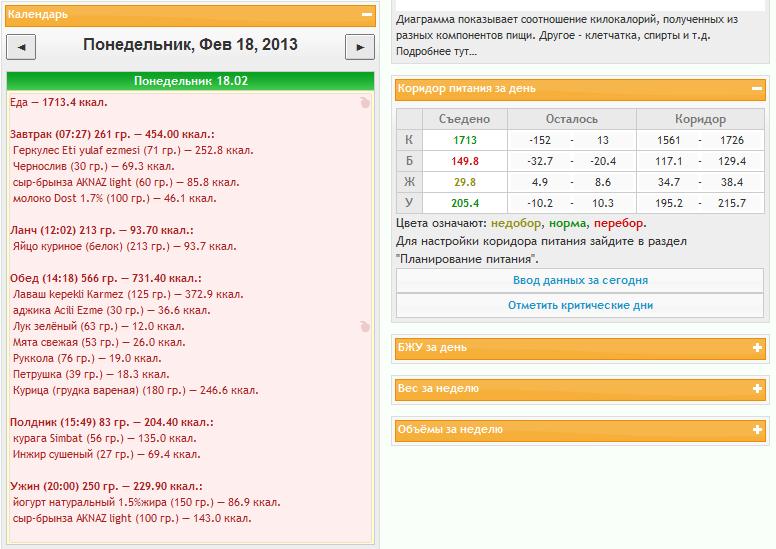Click the eaten protein value 149.8
The height and width of the screenshot is (549, 776).
click(465, 161)
